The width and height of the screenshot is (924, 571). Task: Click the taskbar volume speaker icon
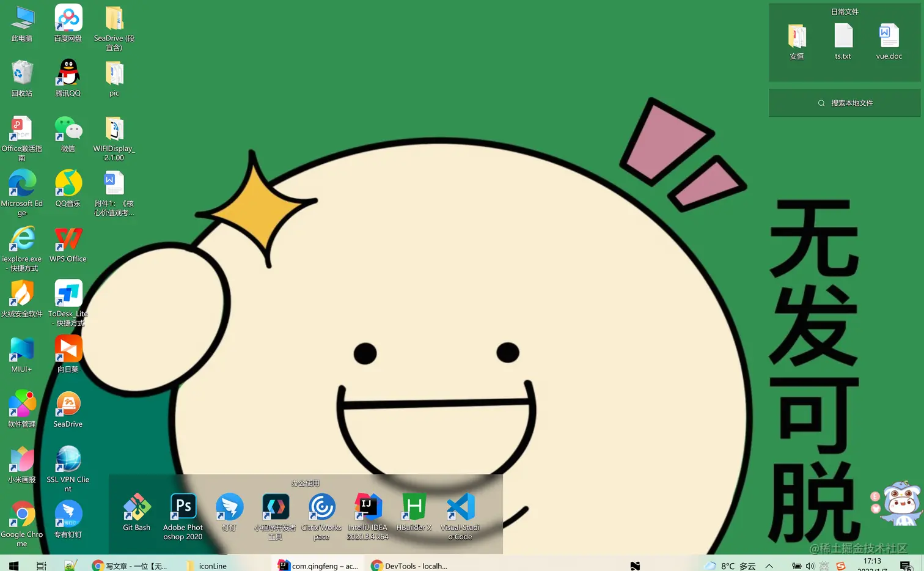(810, 566)
